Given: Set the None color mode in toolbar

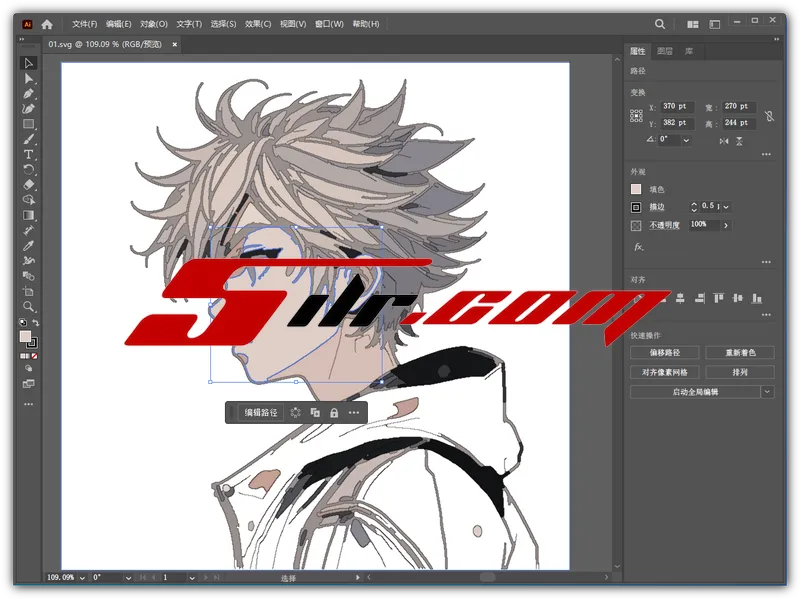Looking at the screenshot, I should (x=34, y=356).
